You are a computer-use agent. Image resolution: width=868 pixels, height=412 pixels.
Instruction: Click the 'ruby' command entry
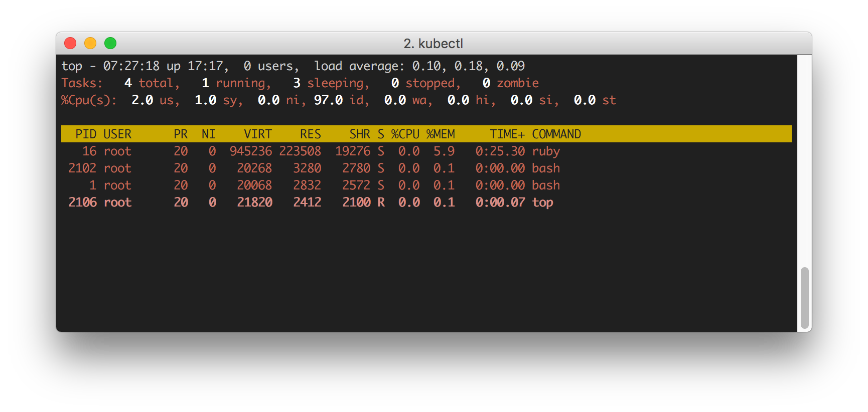tap(546, 151)
